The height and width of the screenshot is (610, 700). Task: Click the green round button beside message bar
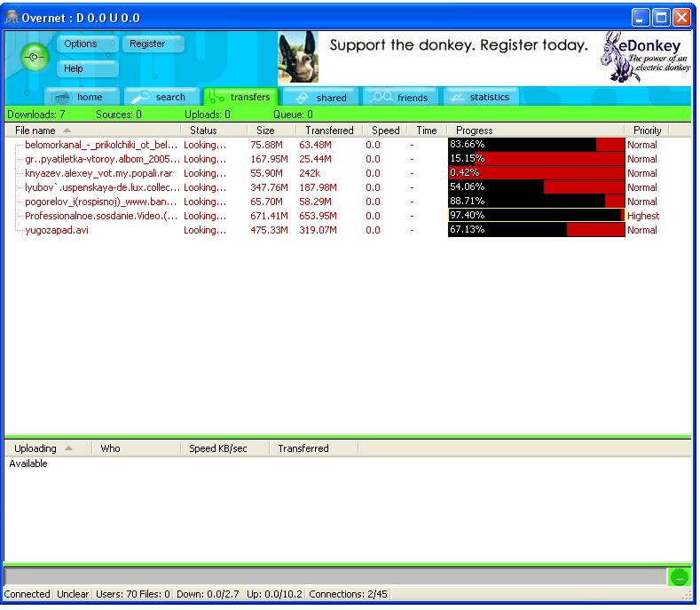[679, 578]
